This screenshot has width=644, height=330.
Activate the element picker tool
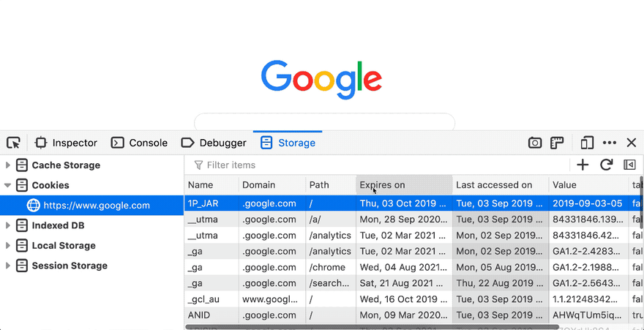[14, 143]
